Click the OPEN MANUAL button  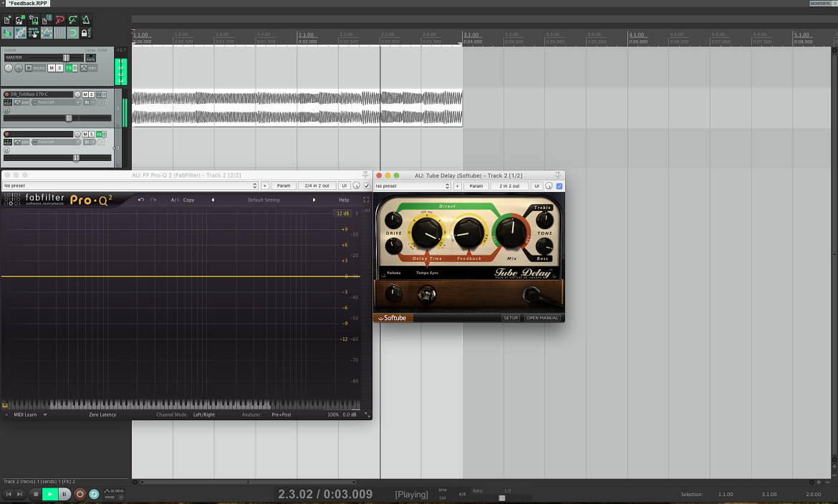pos(542,318)
